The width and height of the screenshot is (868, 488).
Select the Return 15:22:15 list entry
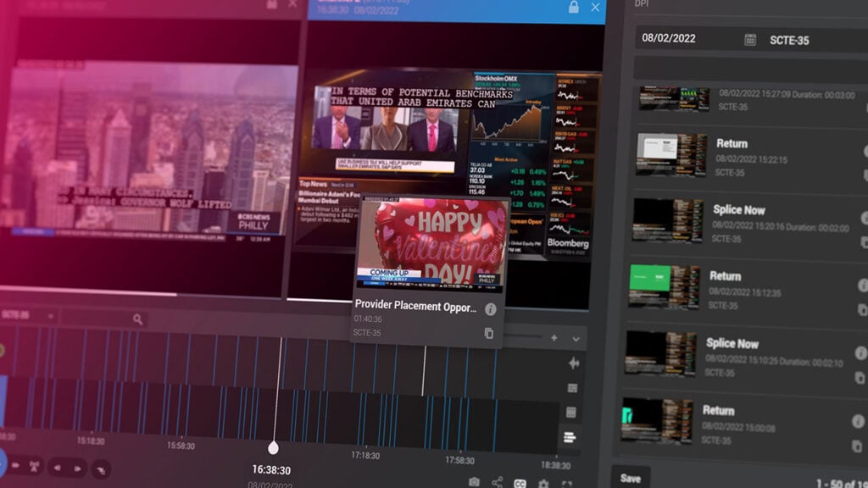tap(750, 157)
